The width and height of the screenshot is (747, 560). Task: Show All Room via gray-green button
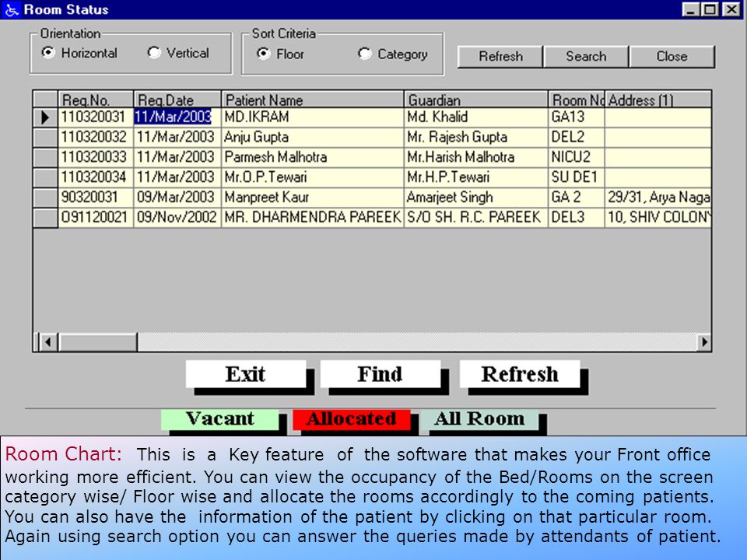point(479,419)
